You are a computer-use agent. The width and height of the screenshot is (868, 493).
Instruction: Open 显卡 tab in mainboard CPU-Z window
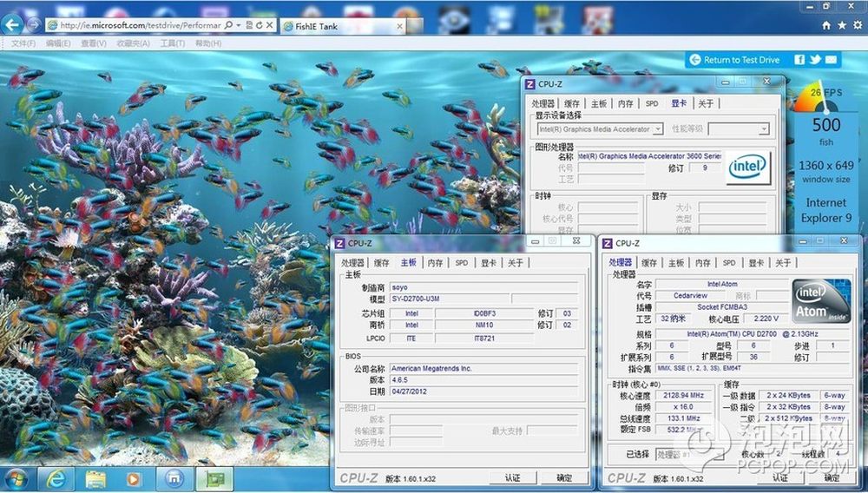(489, 263)
